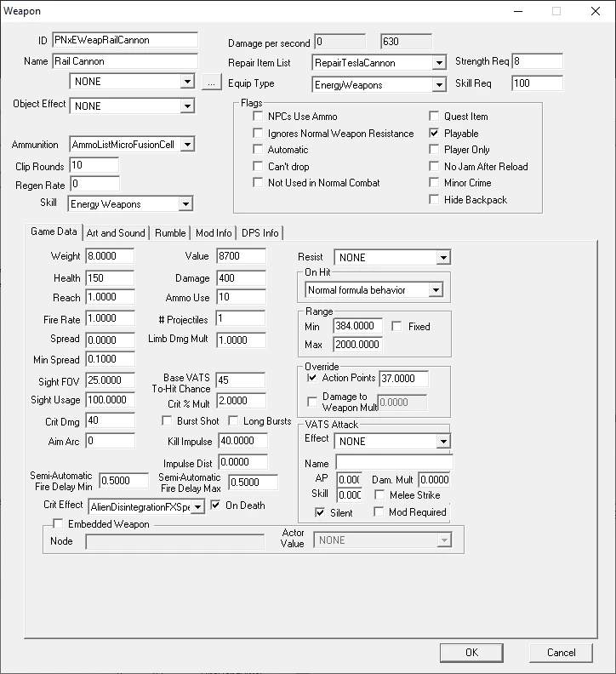Close the Weapon dialog window
This screenshot has width=616, height=674.
(596, 11)
